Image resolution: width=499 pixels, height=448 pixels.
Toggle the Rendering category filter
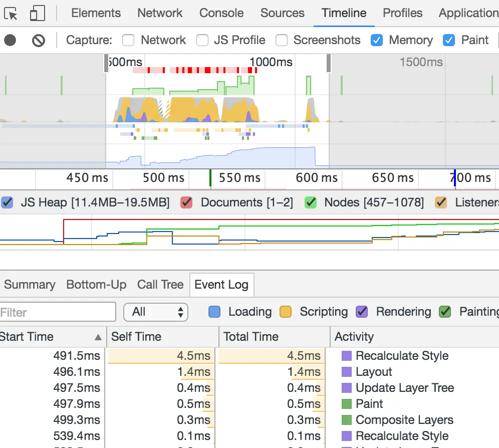click(362, 312)
